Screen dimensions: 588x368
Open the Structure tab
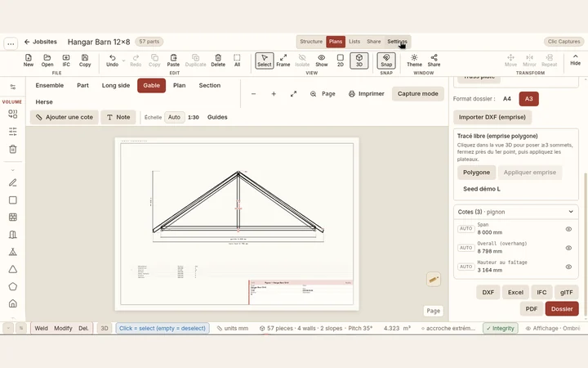(311, 42)
